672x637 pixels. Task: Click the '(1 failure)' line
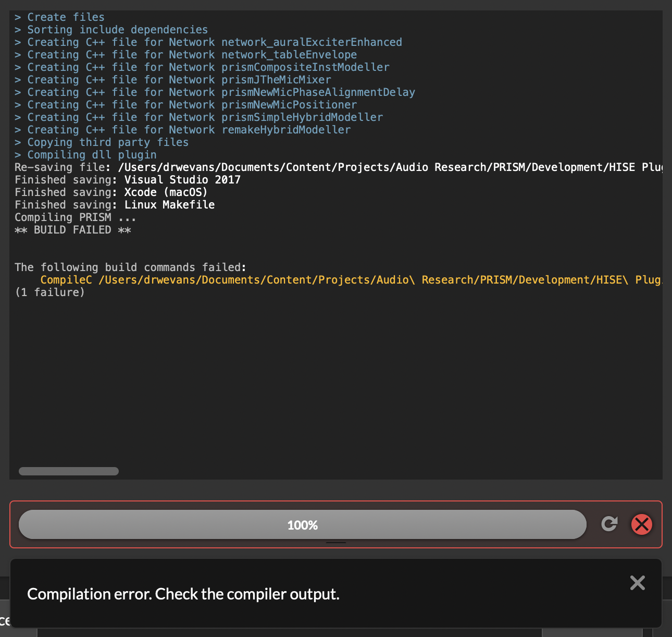coord(50,292)
